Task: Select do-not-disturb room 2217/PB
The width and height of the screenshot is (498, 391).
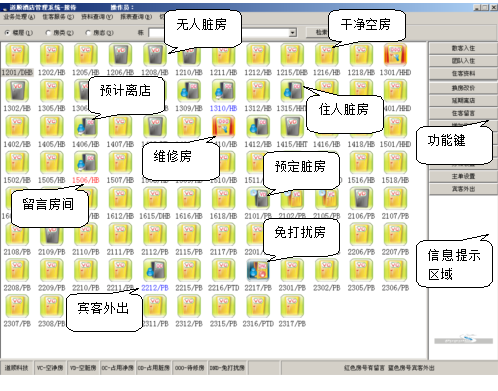Action: click(258, 270)
